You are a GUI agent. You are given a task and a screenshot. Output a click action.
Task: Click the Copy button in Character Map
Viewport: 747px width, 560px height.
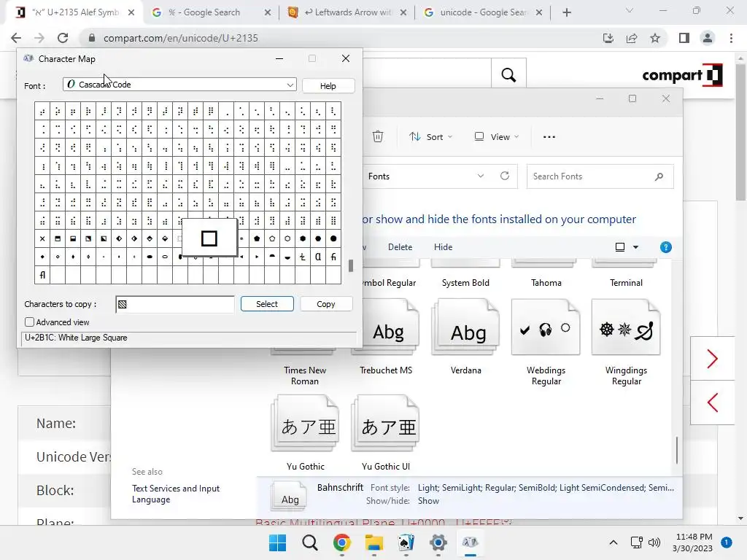click(326, 304)
